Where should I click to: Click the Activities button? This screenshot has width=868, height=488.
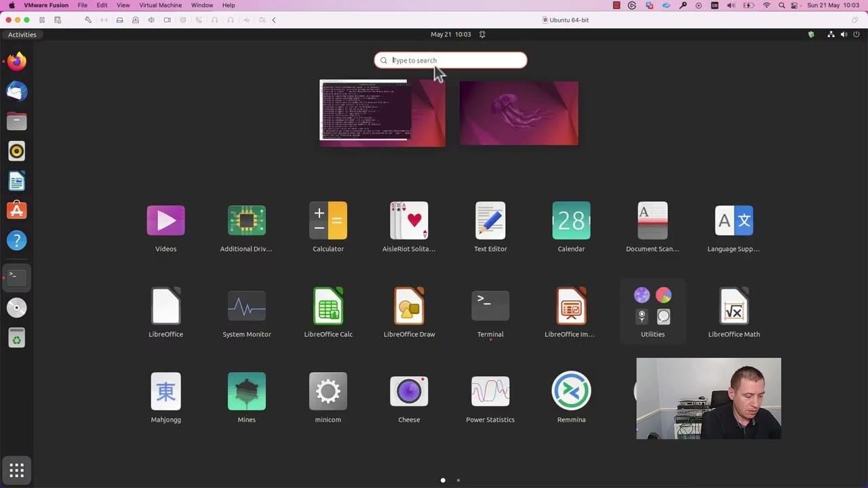[22, 35]
